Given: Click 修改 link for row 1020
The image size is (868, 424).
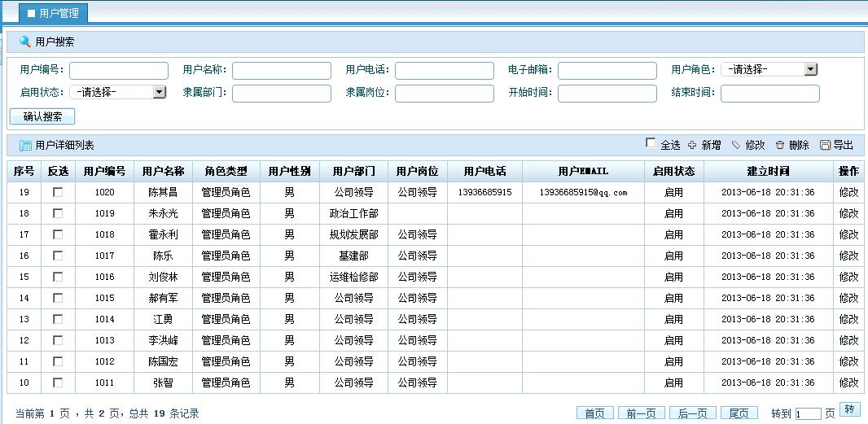Looking at the screenshot, I should 848,192.
